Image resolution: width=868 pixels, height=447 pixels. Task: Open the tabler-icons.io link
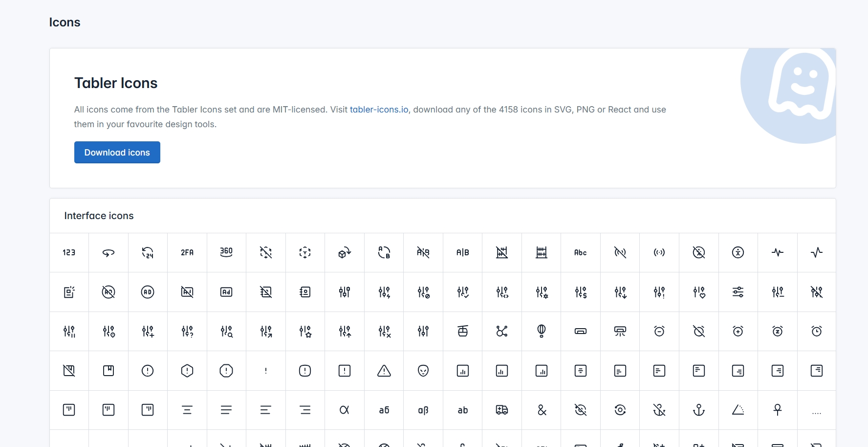point(379,110)
